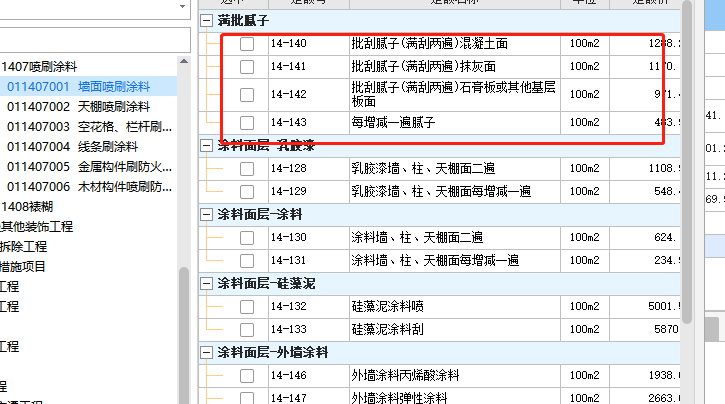This screenshot has width=725, height=404.
Task: Click quota name 外墙涂料丙烯酸涂料
Action: coord(405,375)
